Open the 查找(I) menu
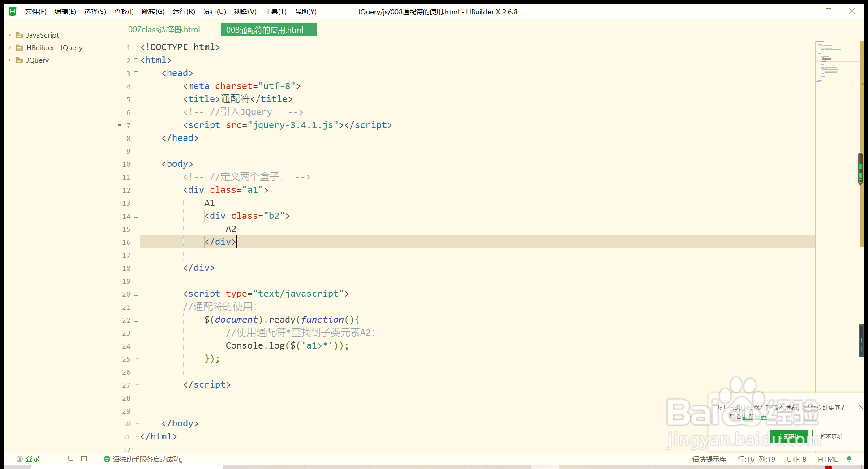Viewport: 868px width, 469px height. coord(124,12)
